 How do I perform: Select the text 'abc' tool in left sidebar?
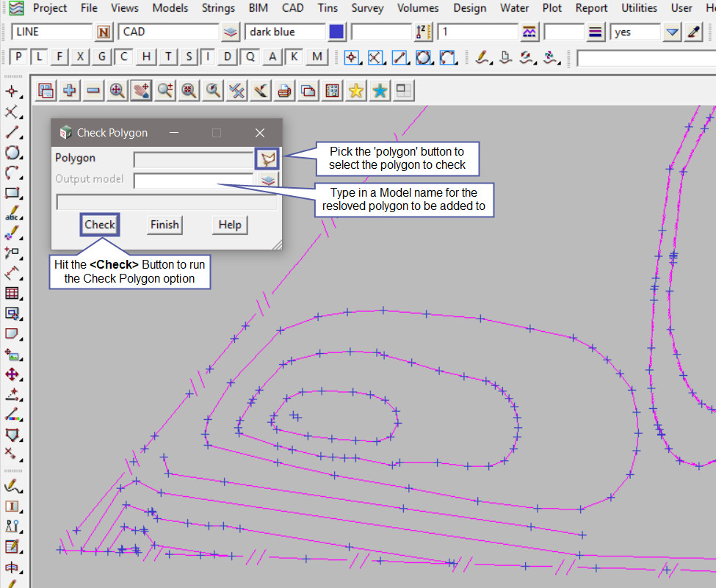click(x=12, y=214)
